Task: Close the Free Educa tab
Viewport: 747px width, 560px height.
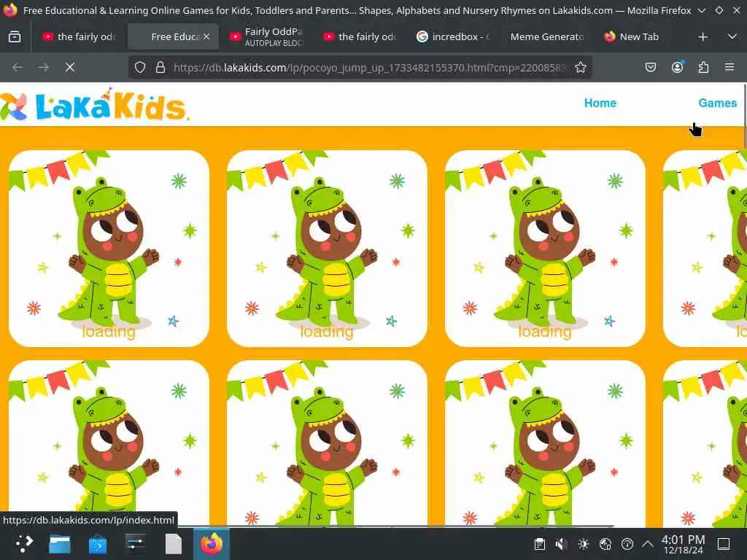Action: (206, 36)
